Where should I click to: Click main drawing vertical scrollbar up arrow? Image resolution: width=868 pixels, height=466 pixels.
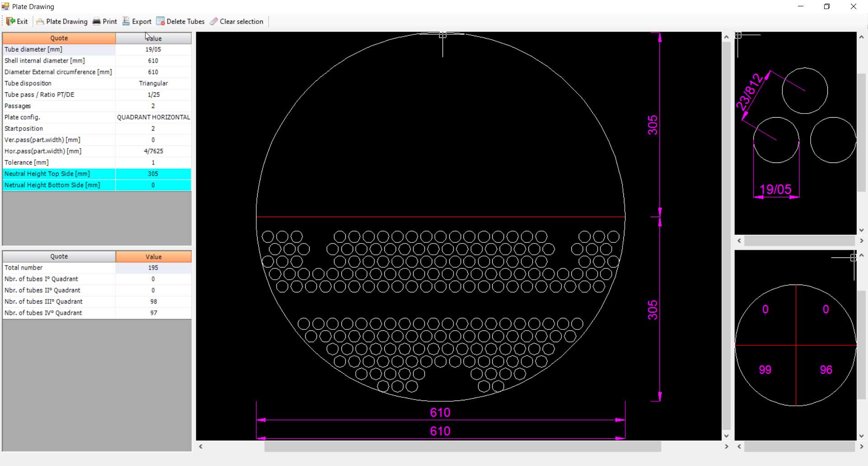(x=726, y=37)
